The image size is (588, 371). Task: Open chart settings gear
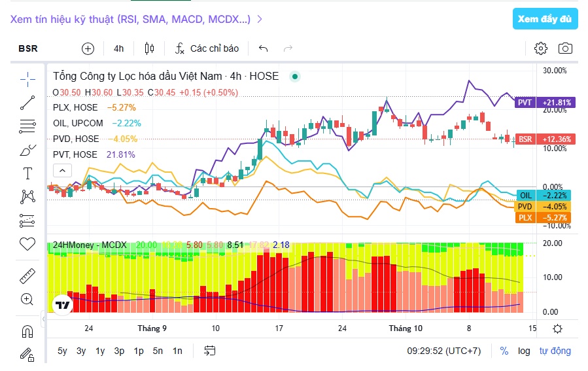[x=541, y=48]
